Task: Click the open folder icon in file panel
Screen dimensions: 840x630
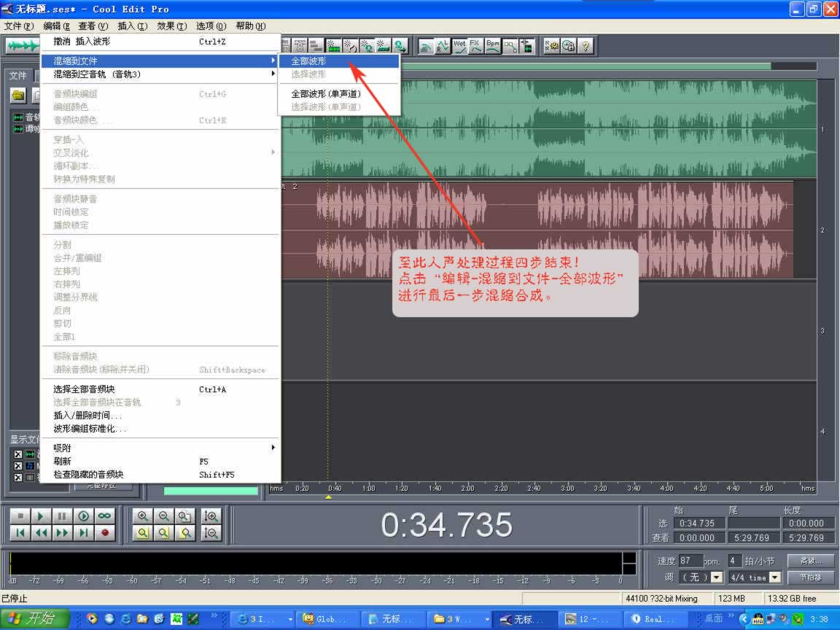Action: tap(18, 96)
